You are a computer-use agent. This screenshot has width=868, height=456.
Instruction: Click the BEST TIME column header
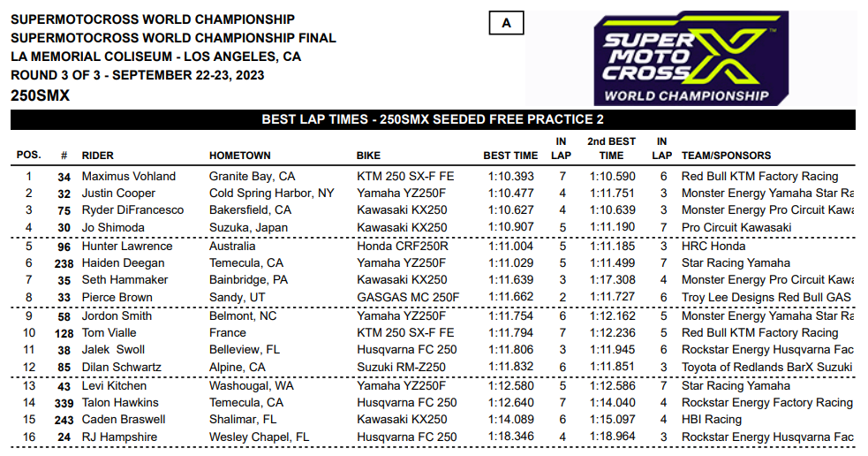click(x=510, y=156)
